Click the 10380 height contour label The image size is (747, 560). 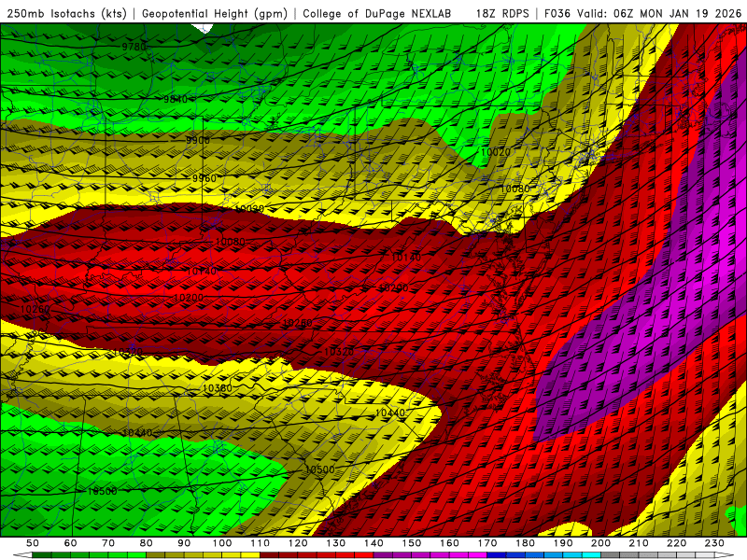218,388
